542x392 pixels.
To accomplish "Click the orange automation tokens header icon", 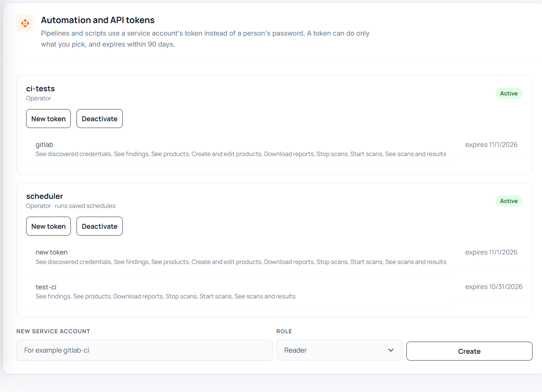I will 25,23.
